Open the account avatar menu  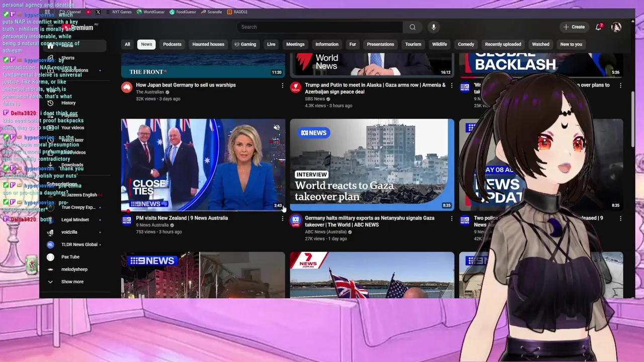(x=616, y=27)
